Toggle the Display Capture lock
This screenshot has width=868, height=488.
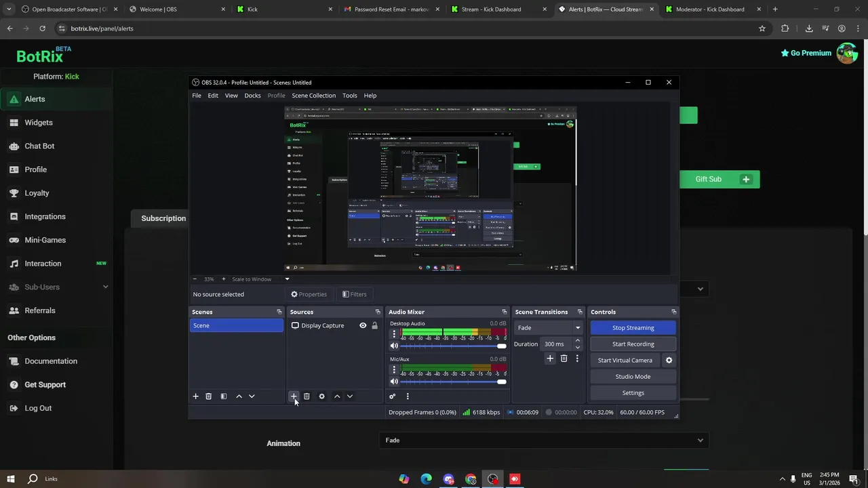(374, 325)
